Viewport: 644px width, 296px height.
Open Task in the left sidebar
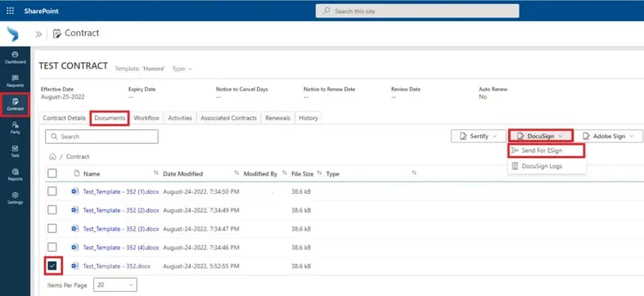coord(16,151)
